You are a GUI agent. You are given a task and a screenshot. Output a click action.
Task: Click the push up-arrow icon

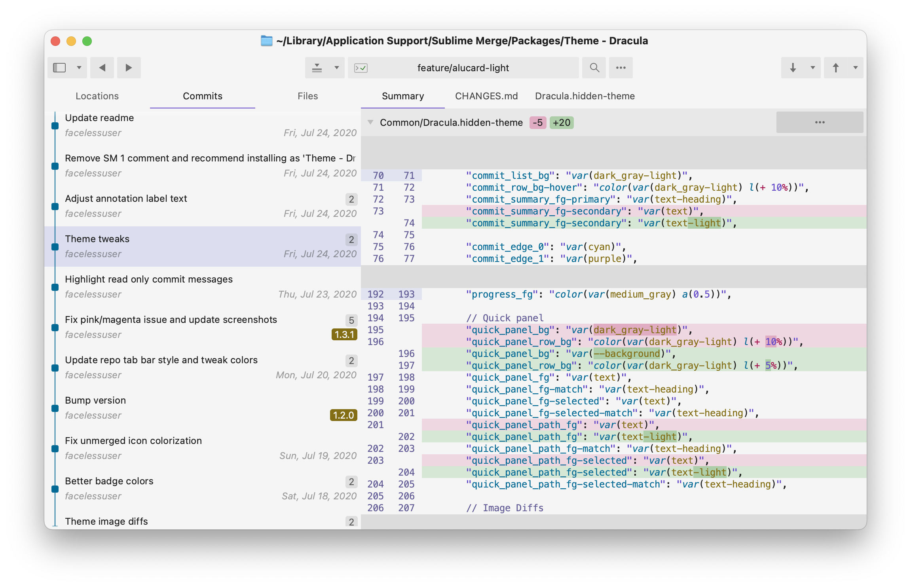coord(835,68)
